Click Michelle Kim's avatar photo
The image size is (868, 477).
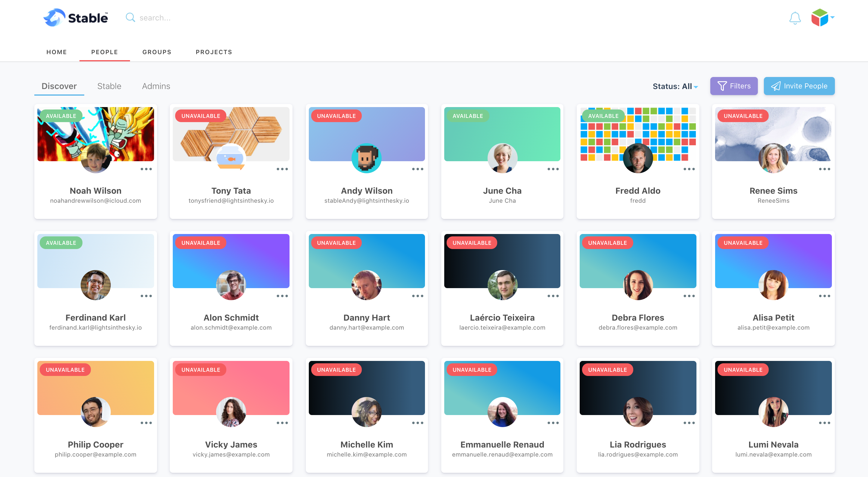367,412
